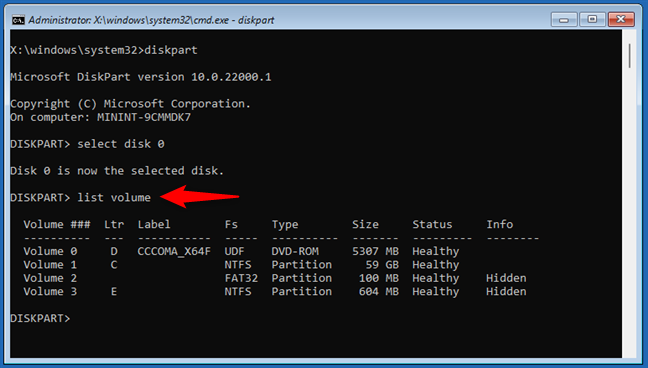The width and height of the screenshot is (648, 368).
Task: Maximize the Administrator cmd.exe window
Action: click(592, 19)
